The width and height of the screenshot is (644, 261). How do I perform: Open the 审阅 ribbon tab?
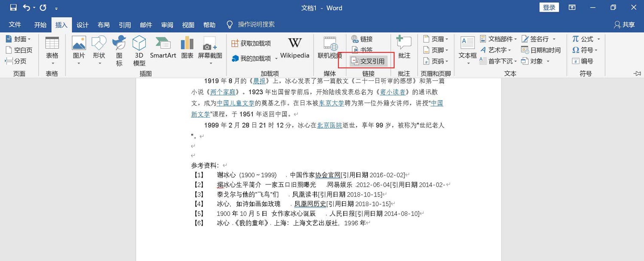pyautogui.click(x=167, y=25)
